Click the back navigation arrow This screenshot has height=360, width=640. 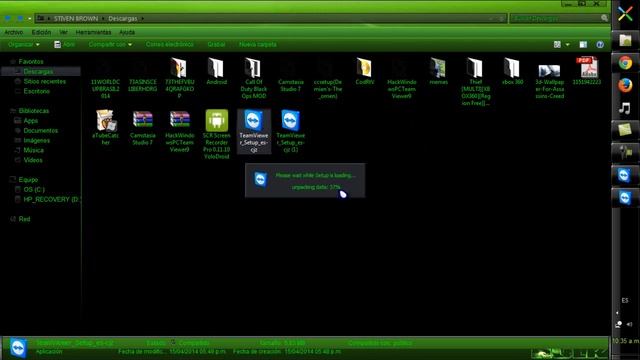tap(8, 18)
